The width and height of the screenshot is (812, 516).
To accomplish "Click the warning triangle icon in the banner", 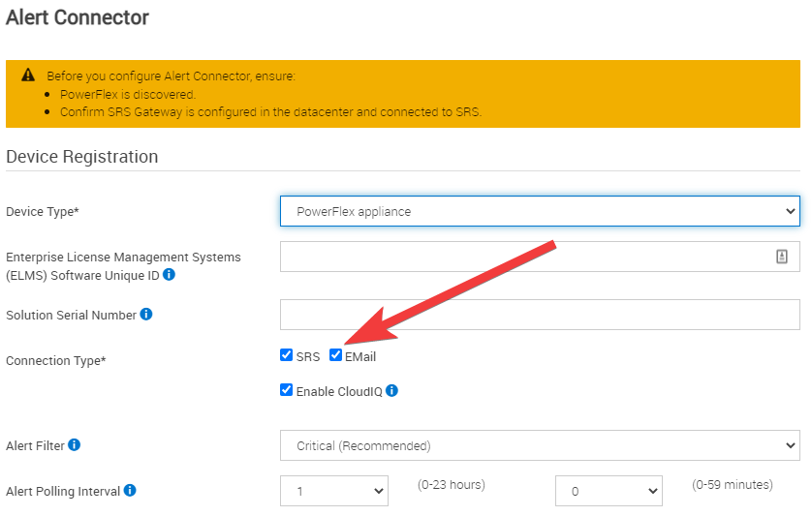I will click(x=28, y=76).
